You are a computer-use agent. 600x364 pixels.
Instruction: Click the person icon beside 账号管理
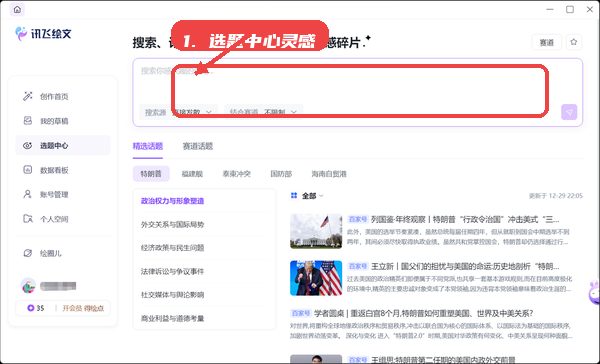[x=28, y=194]
